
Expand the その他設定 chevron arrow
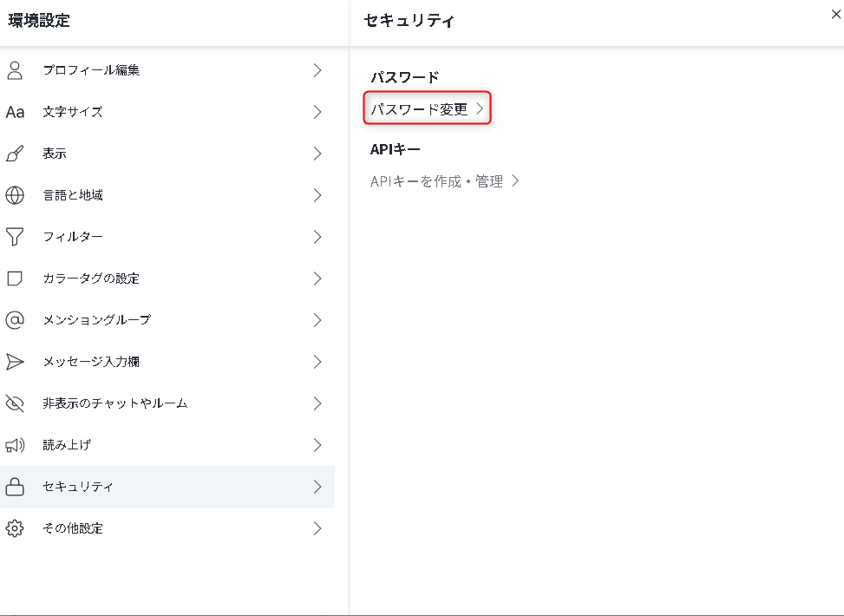coord(317,528)
